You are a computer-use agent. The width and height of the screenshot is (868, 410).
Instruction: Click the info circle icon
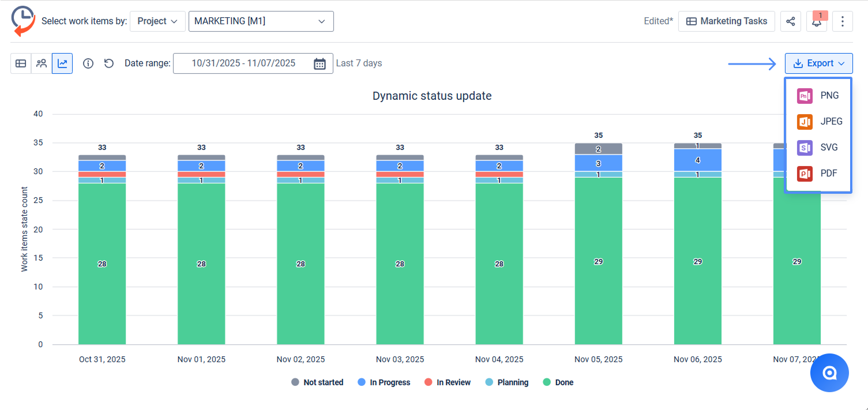point(88,63)
